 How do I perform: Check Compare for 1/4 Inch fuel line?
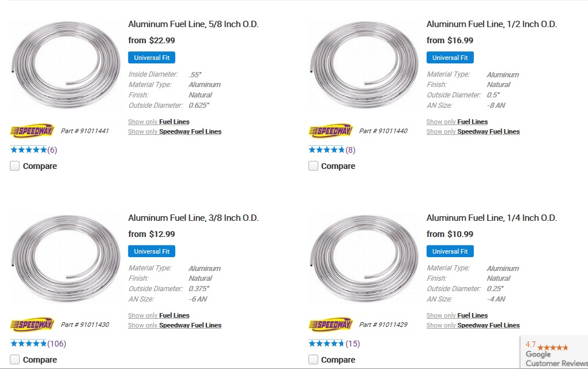313,360
